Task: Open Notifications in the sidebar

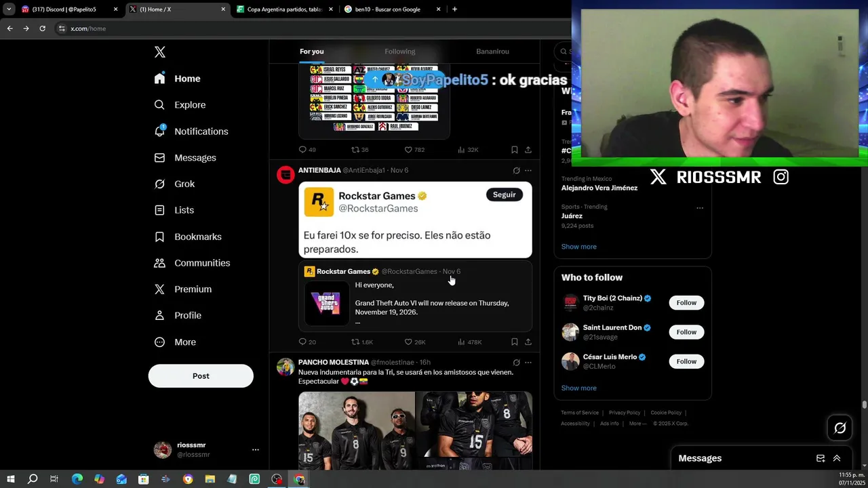Action: click(x=191, y=131)
